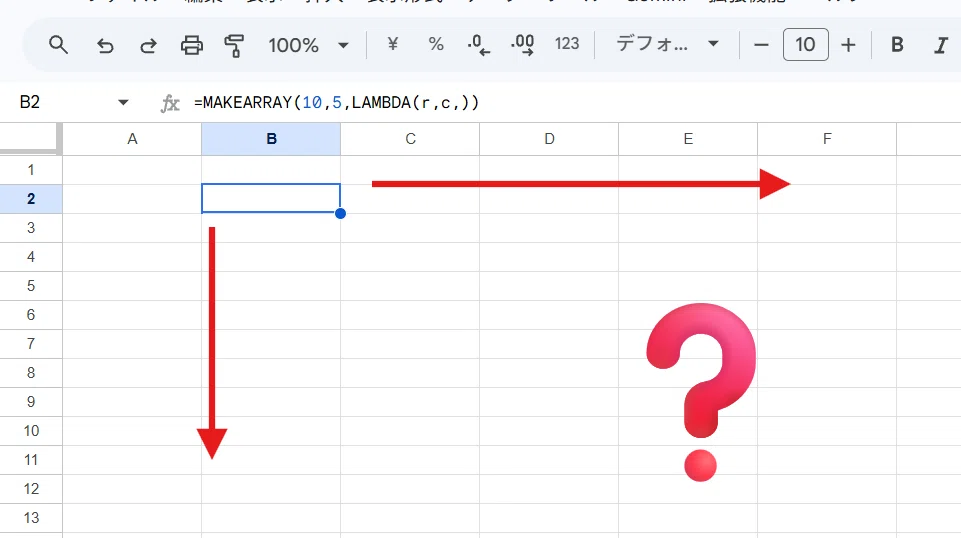Select row 5 header

(x=31, y=286)
